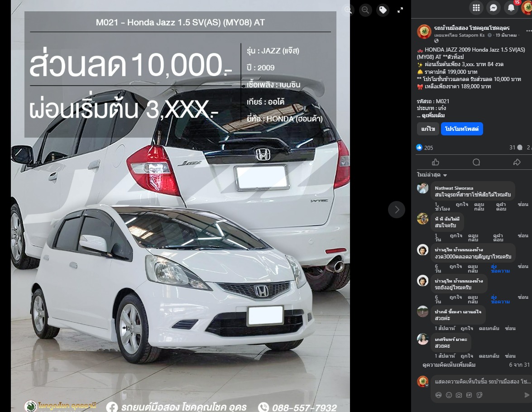Reply to ที ที ฉันไม่มี's สนใจครับ comment

[473, 237]
